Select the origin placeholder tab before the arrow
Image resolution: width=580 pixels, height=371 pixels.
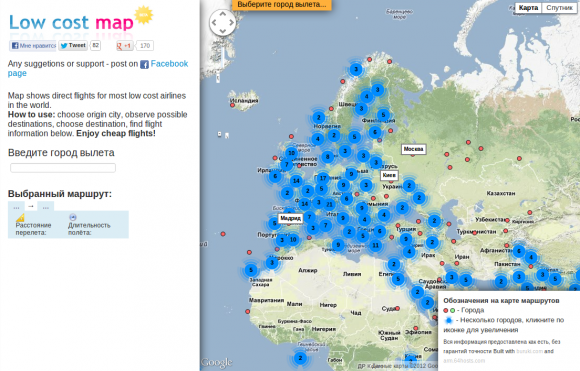coord(16,207)
